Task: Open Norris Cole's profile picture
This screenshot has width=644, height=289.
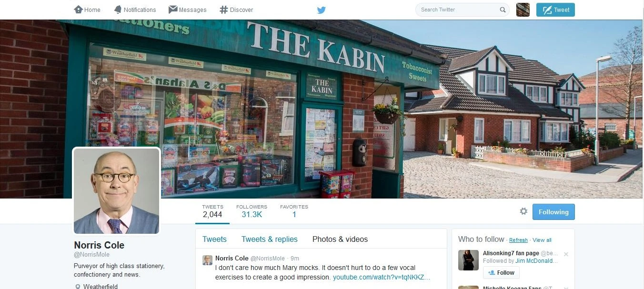Action: (x=116, y=191)
